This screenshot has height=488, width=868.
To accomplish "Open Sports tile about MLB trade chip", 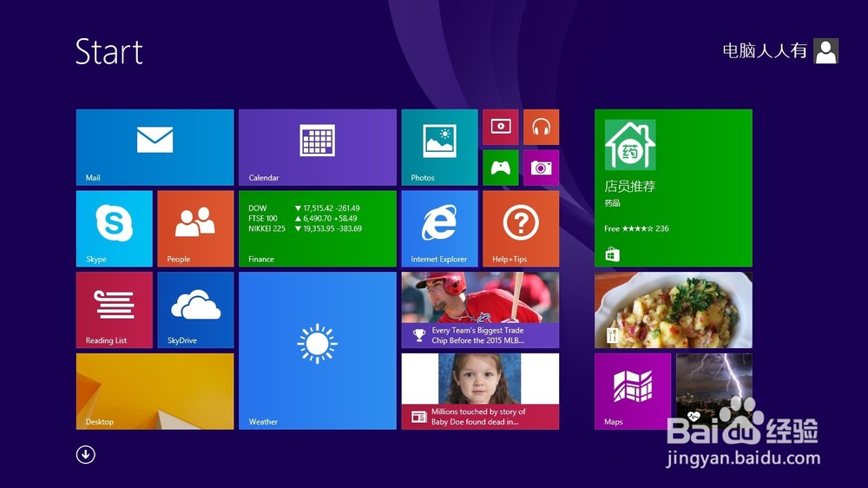I will pos(481,310).
